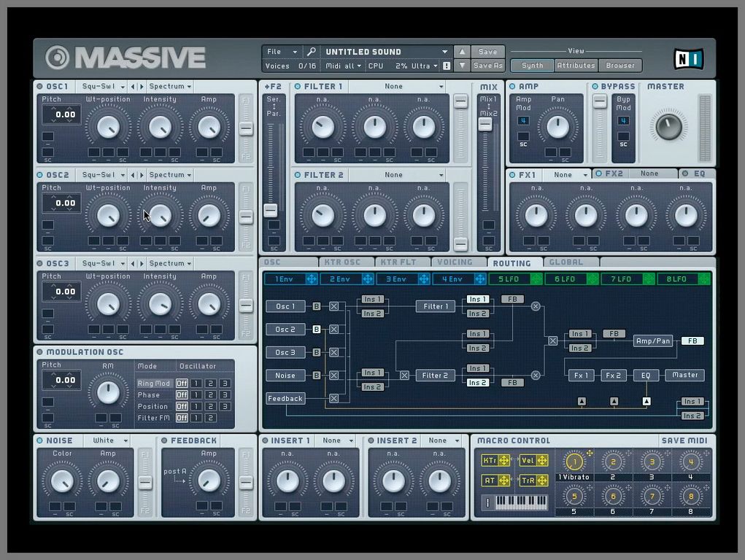Click the Filter 1 block in routing
Viewport: 745px width, 560px height.
[x=435, y=306]
